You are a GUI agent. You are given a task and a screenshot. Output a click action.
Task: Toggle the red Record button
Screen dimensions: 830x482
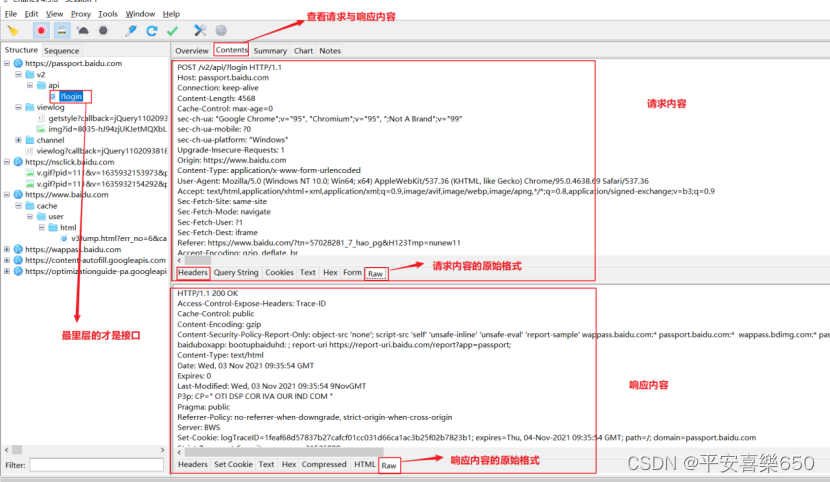41,31
